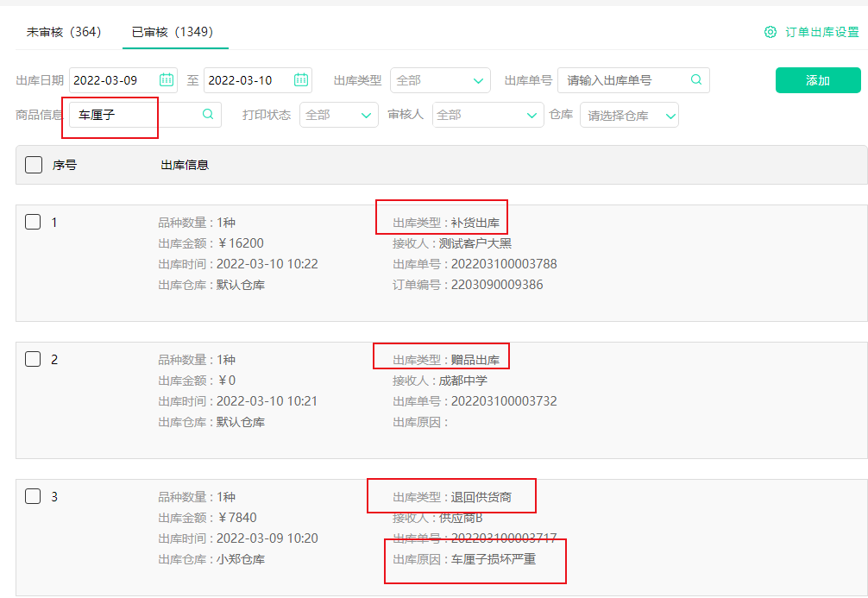868x598 pixels.
Task: Click the search magnifier in the 出库单号 field
Action: tap(695, 79)
